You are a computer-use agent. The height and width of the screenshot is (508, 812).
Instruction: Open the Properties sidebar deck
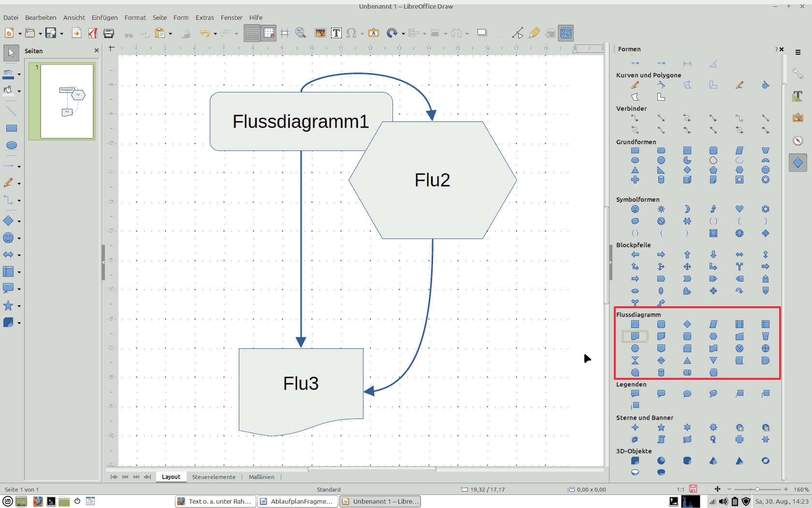tap(798, 74)
